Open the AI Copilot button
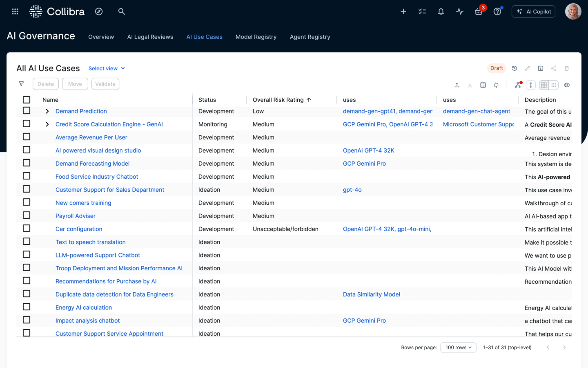Image resolution: width=588 pixels, height=368 pixels. [534, 11]
